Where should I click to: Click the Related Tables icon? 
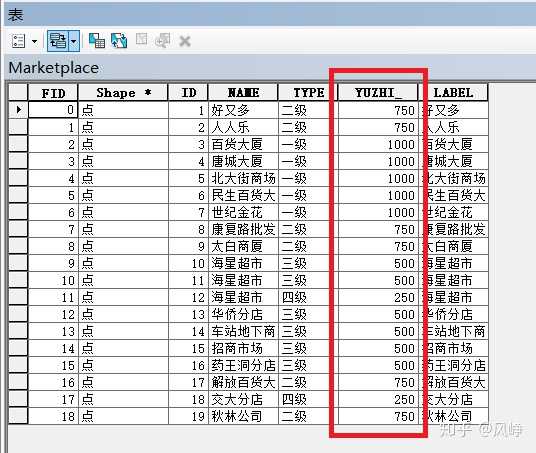coord(58,41)
